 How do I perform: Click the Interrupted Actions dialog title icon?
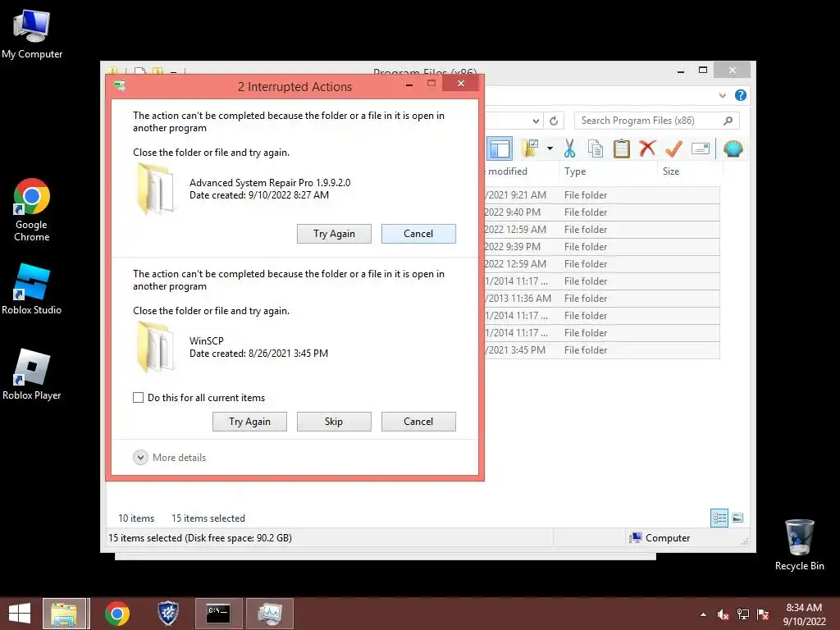120,85
